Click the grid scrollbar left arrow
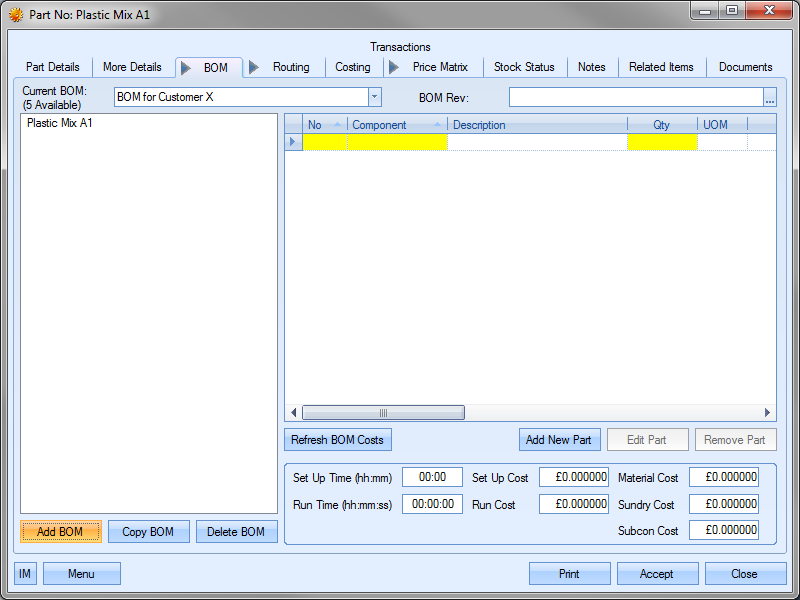The image size is (800, 600). pos(294,413)
